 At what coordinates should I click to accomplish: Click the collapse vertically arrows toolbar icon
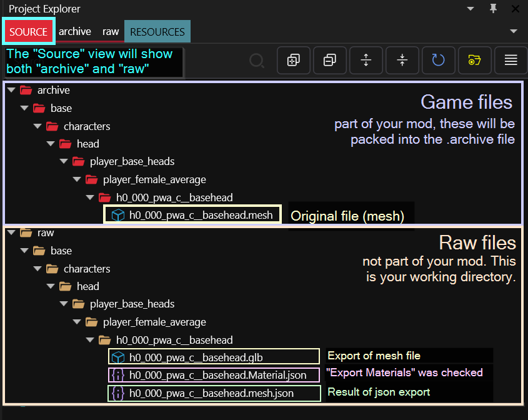[x=402, y=60]
